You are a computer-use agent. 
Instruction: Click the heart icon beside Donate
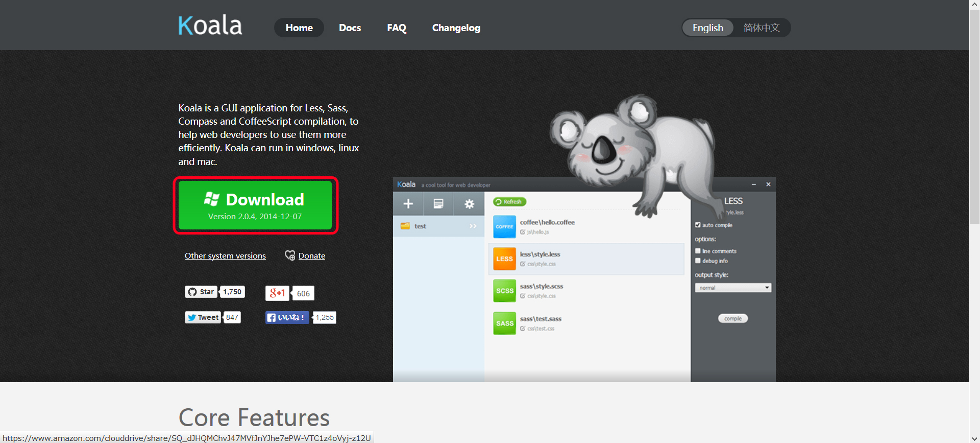point(290,255)
